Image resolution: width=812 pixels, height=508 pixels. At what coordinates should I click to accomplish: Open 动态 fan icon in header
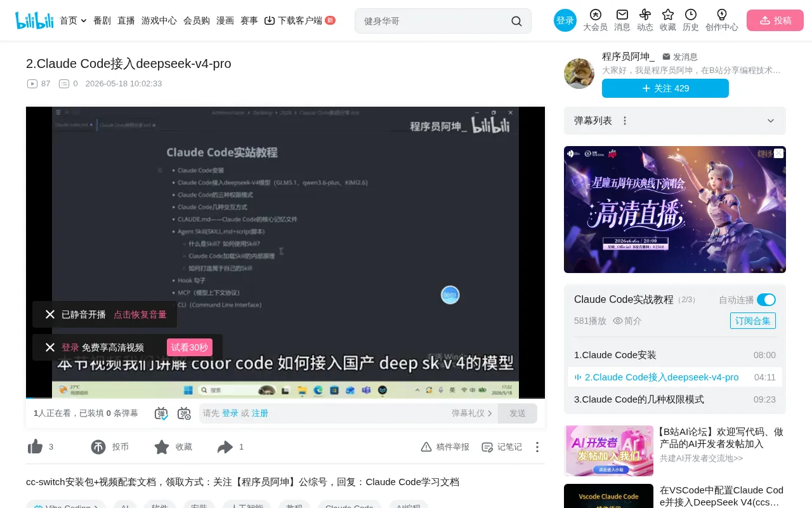[x=645, y=15]
